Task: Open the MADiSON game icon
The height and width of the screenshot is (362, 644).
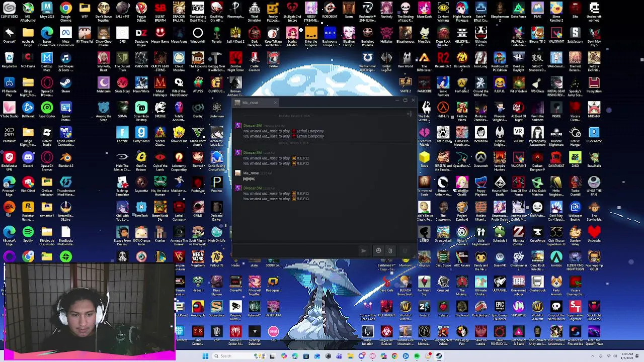Action: click(x=141, y=60)
